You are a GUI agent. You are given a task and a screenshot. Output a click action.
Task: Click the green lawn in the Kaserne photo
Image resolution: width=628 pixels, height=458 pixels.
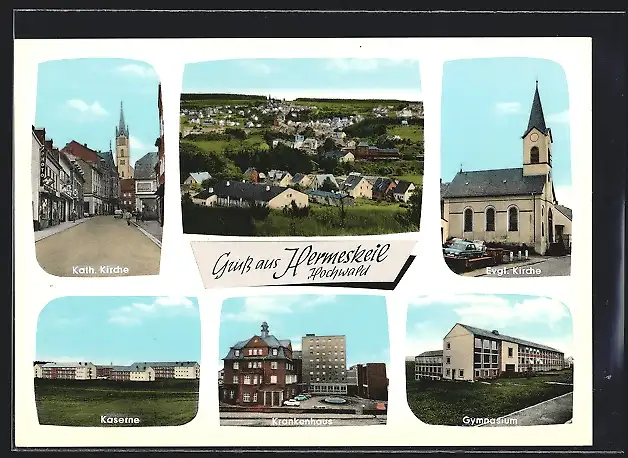click(116, 402)
